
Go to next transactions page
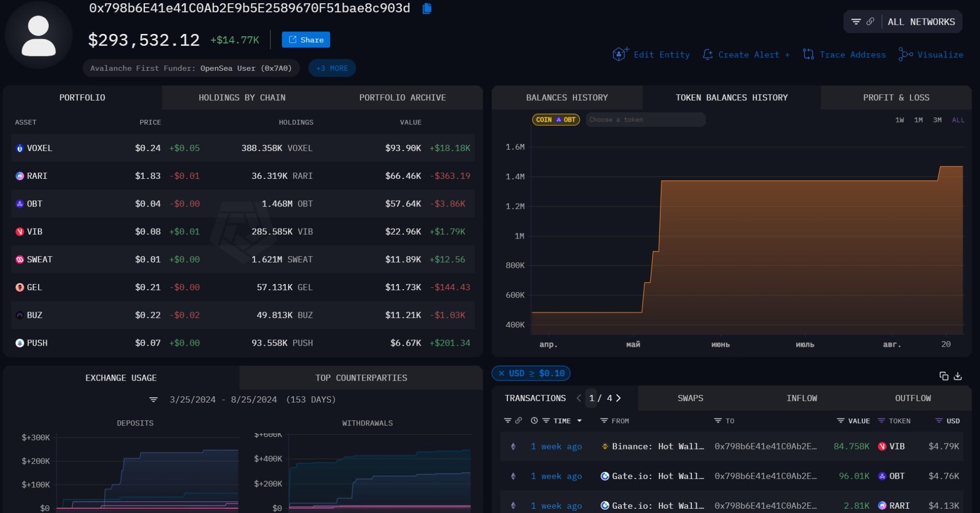tap(619, 398)
